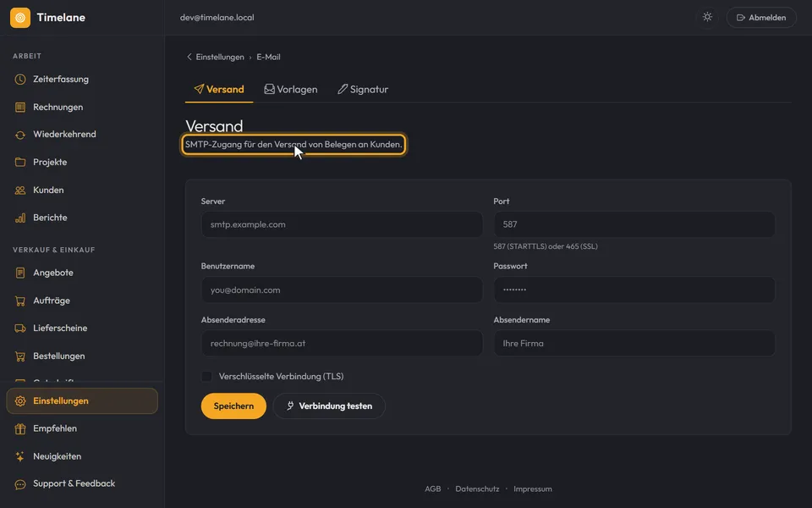The width and height of the screenshot is (812, 508).
Task: Click the Abmelden button
Action: tap(761, 18)
